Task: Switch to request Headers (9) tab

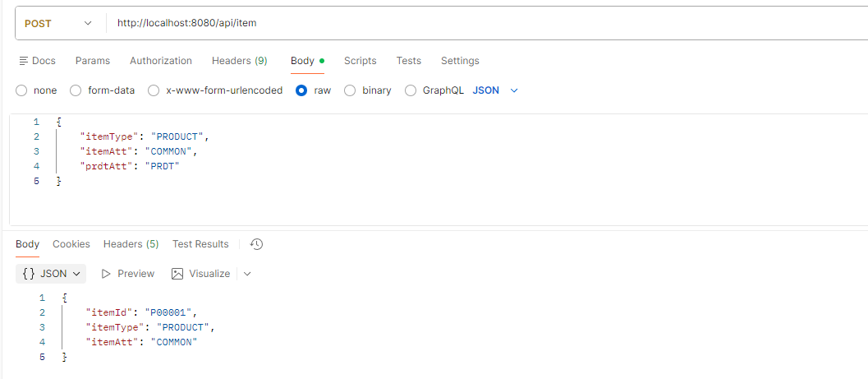Action: point(239,61)
